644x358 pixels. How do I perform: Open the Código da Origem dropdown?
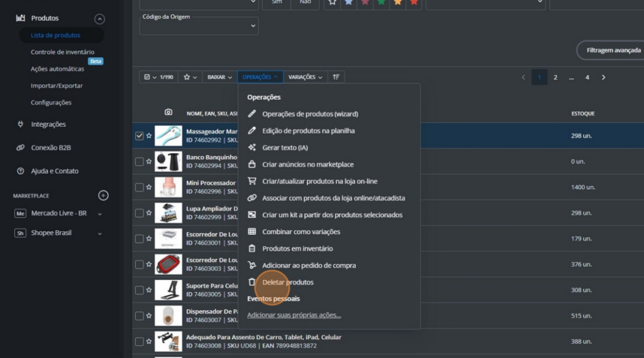click(199, 26)
